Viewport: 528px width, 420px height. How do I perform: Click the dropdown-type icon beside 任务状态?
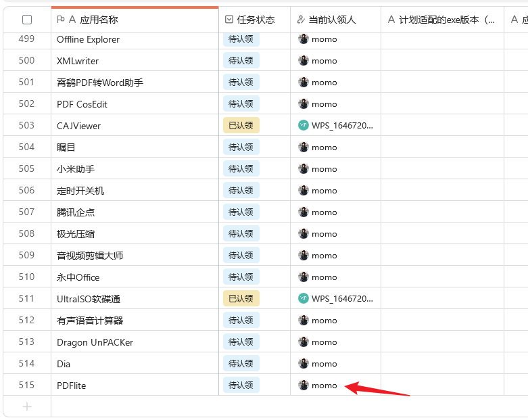coord(229,20)
